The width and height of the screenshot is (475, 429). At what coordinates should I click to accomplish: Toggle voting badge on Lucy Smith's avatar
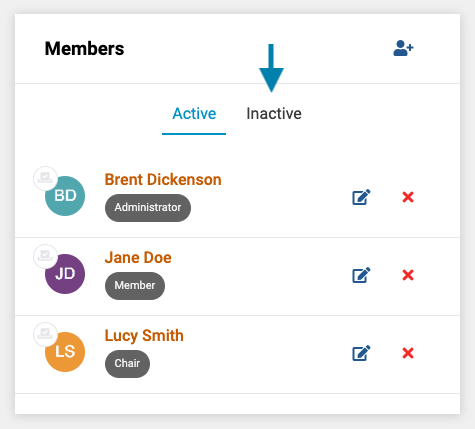point(45,334)
